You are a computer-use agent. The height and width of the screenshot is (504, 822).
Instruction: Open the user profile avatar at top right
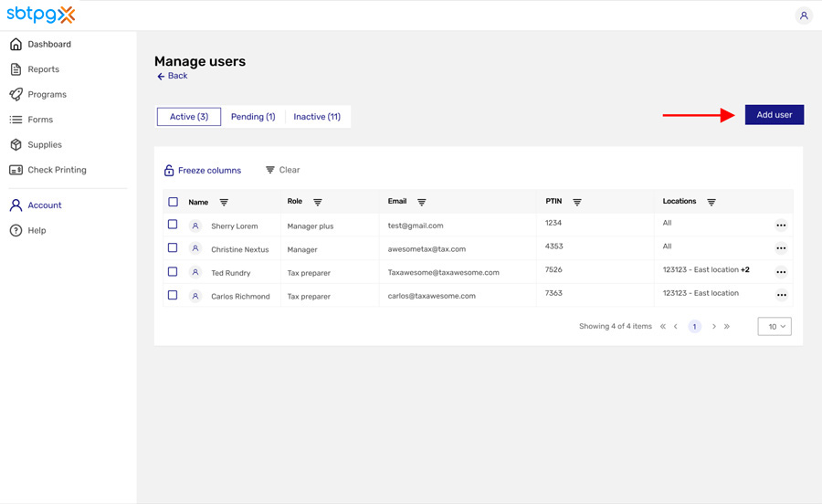tap(804, 16)
